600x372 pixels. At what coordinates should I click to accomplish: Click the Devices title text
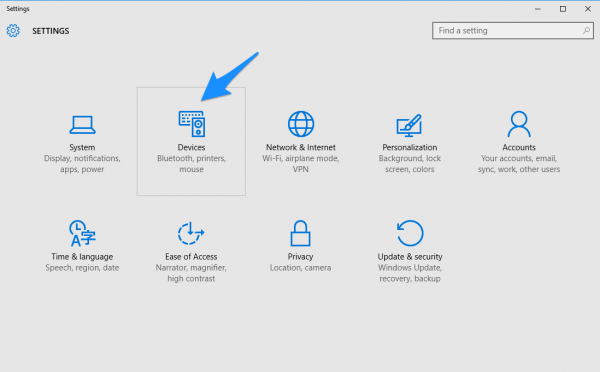[191, 147]
